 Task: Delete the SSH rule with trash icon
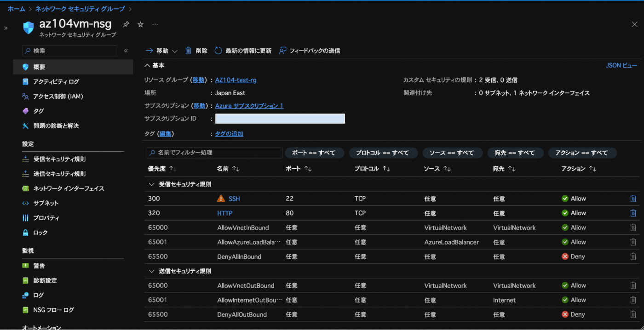pyautogui.click(x=633, y=199)
